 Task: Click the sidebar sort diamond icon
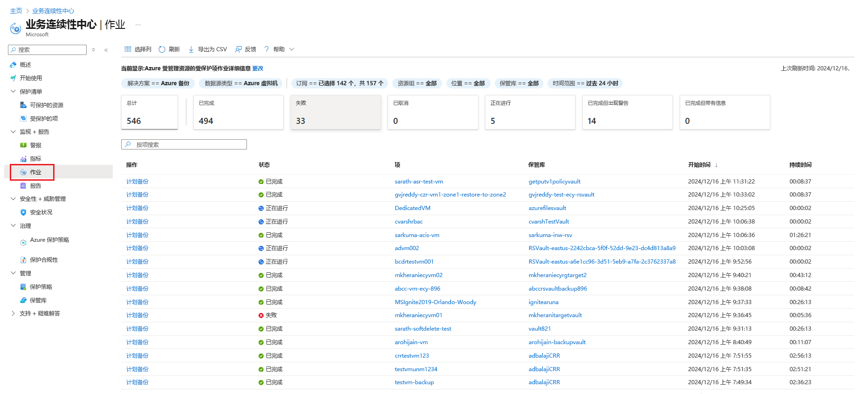pos(94,50)
